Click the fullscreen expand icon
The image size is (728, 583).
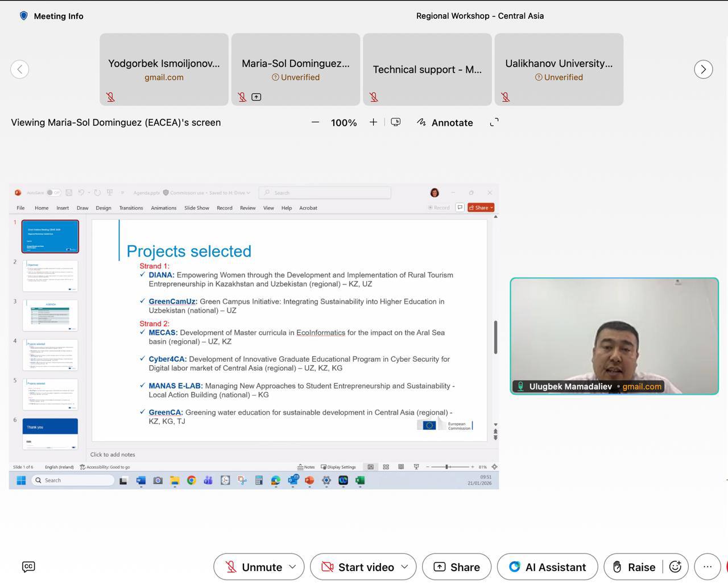click(x=494, y=122)
